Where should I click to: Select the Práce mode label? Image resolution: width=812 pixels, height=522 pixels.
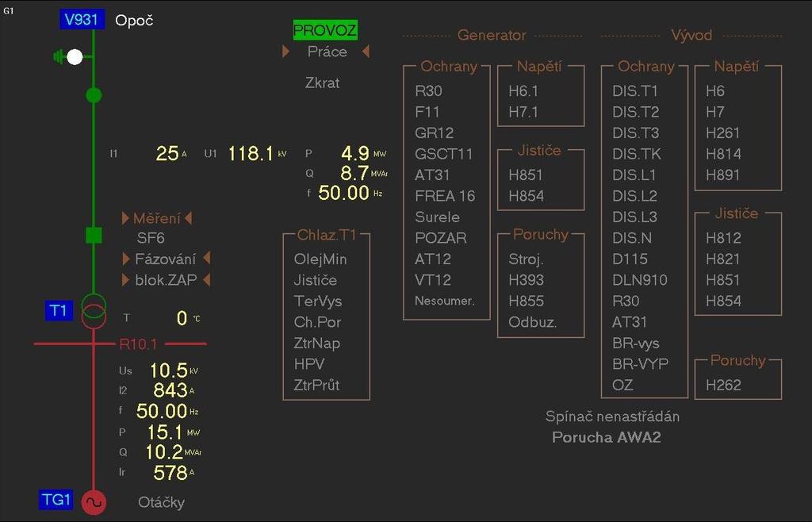coord(327,52)
